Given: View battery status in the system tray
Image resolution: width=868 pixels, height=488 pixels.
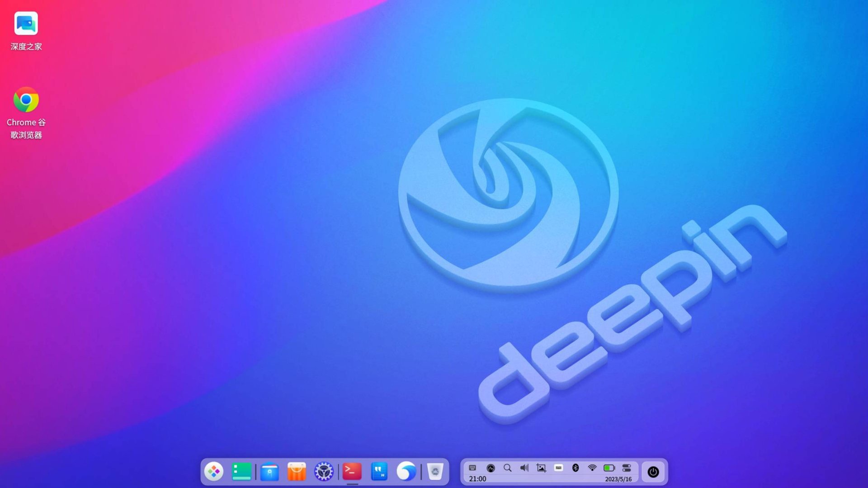Looking at the screenshot, I should (609, 468).
